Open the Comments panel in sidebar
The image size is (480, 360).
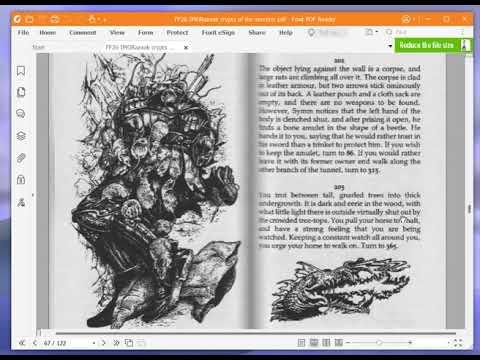(21, 114)
